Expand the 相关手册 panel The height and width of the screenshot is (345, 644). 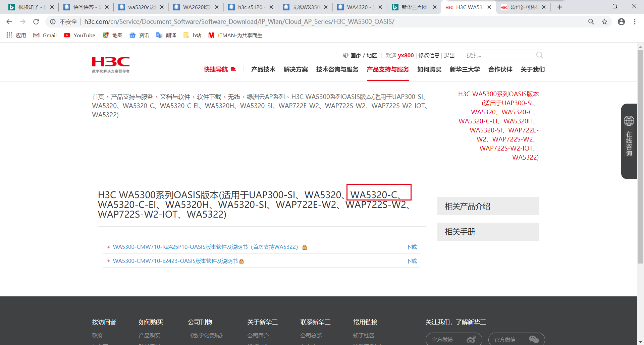(488, 232)
